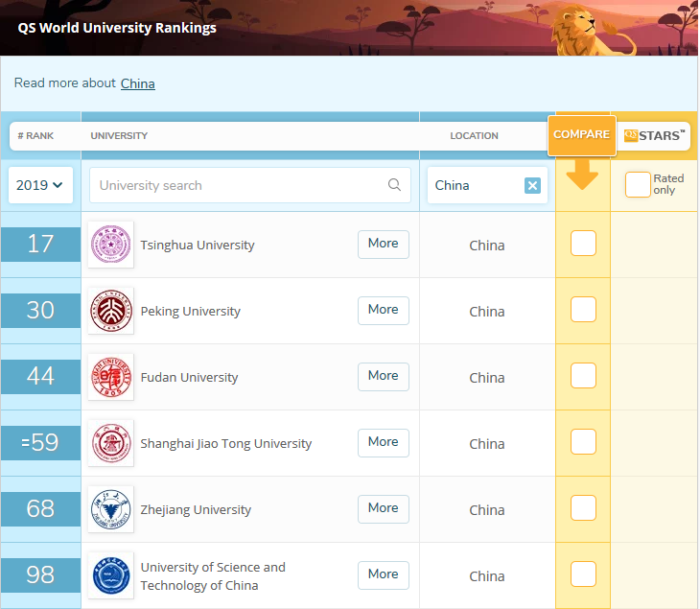Viewport: 700px width, 609px height.
Task: Click the China location in Fudan row
Action: (x=486, y=378)
